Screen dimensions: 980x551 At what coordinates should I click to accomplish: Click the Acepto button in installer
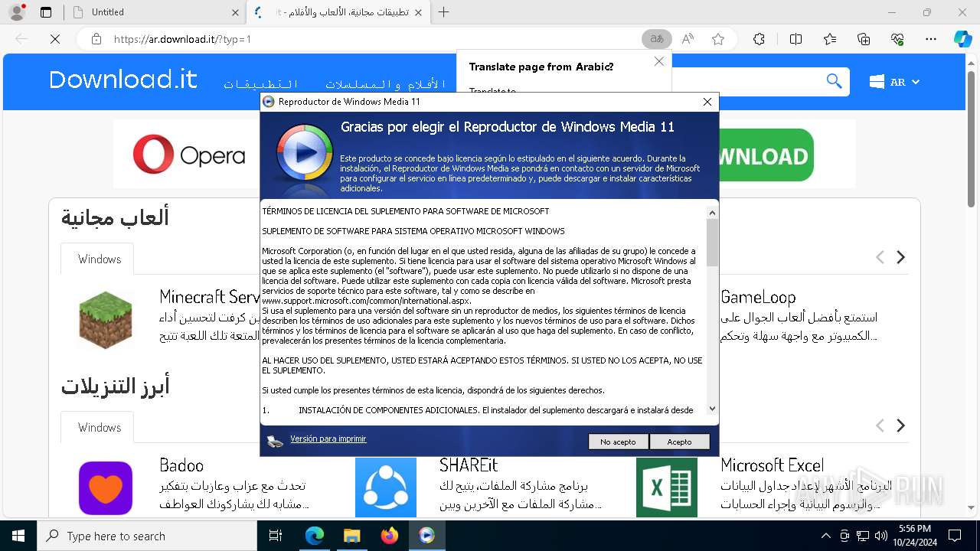pyautogui.click(x=679, y=442)
